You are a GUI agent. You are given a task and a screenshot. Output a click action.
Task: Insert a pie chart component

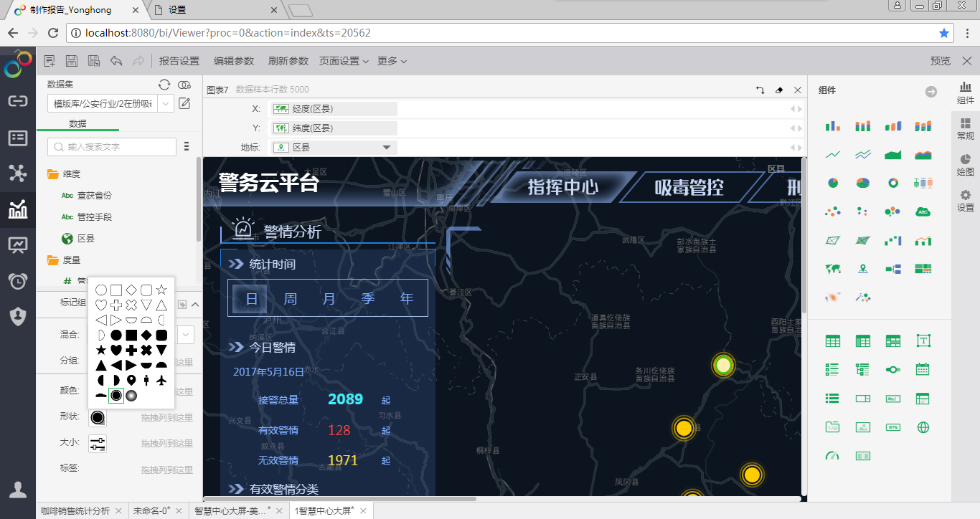832,183
